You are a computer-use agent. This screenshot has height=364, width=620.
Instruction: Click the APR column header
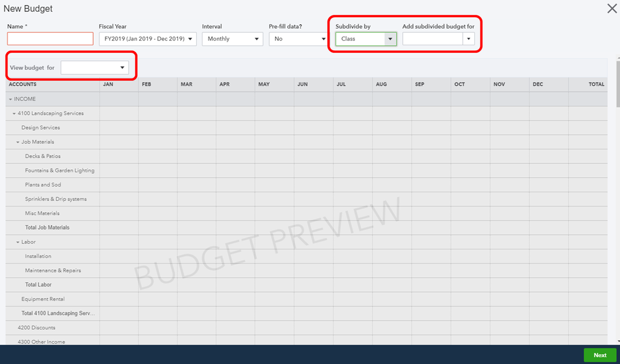(236, 84)
